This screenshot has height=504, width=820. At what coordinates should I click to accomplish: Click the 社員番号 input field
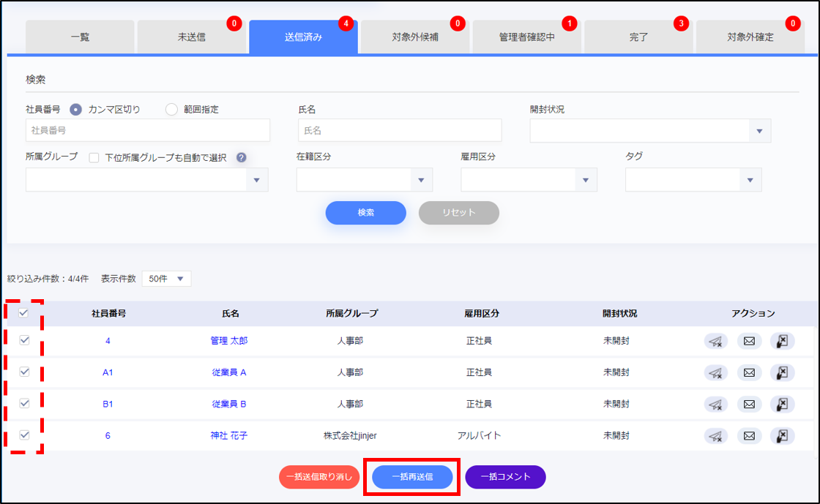pos(148,130)
